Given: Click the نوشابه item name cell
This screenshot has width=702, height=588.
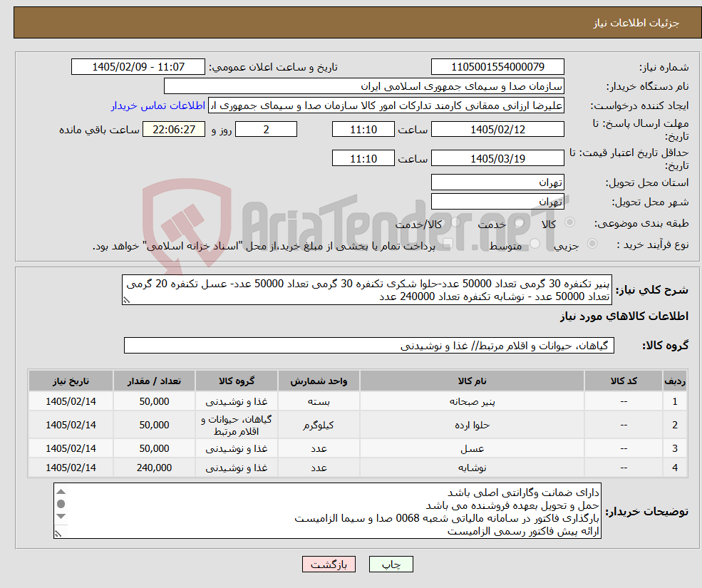Looking at the screenshot, I should [x=472, y=468].
